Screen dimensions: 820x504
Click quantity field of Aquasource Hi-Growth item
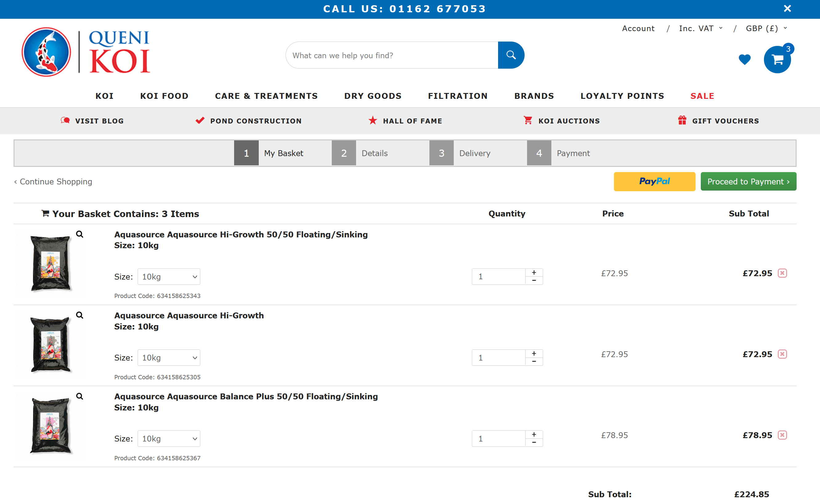click(x=498, y=357)
